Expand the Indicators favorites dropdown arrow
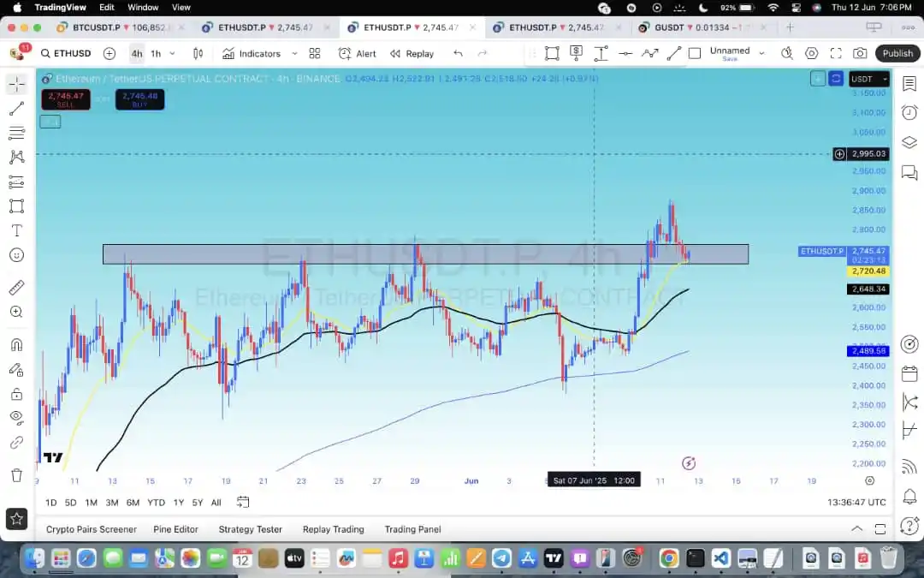924x578 pixels. click(314, 53)
